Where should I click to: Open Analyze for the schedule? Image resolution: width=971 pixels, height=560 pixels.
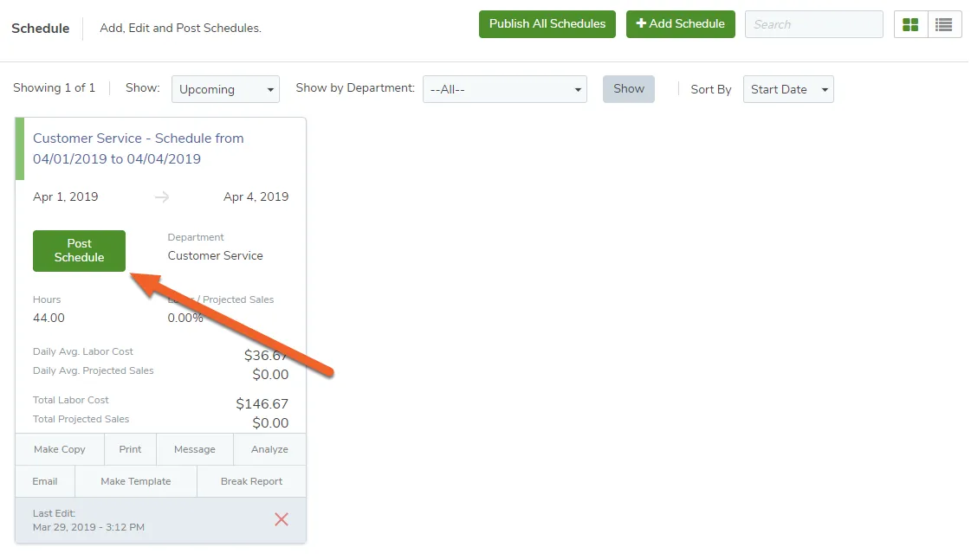(269, 449)
